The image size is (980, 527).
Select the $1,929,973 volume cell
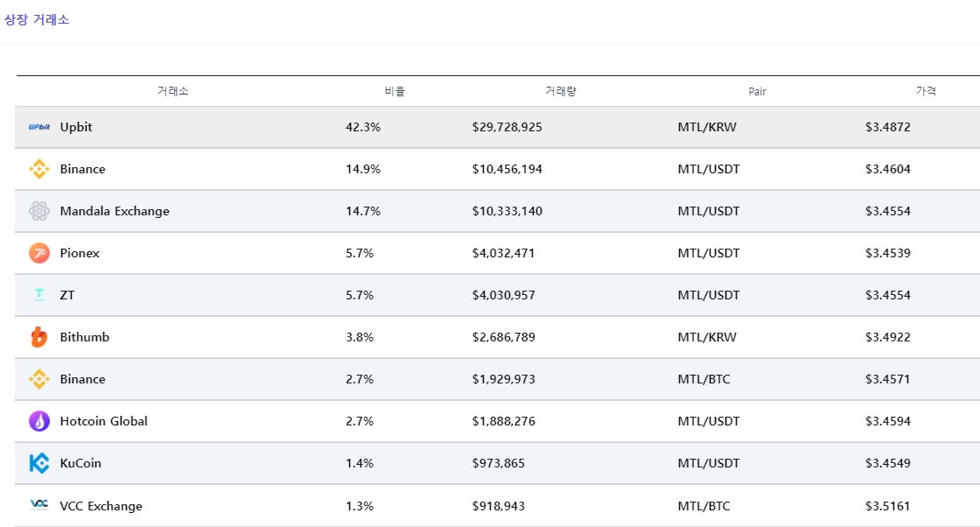tap(503, 379)
